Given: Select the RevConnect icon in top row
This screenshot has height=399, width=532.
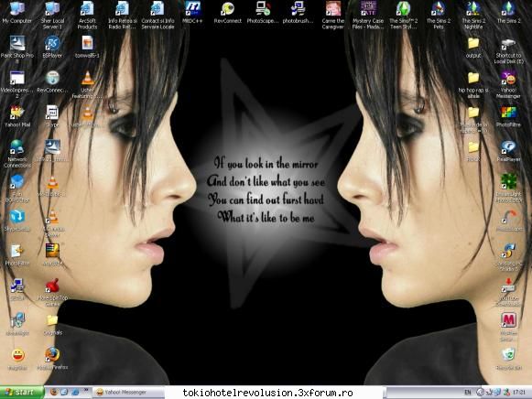Looking at the screenshot, I should pyautogui.click(x=228, y=13).
